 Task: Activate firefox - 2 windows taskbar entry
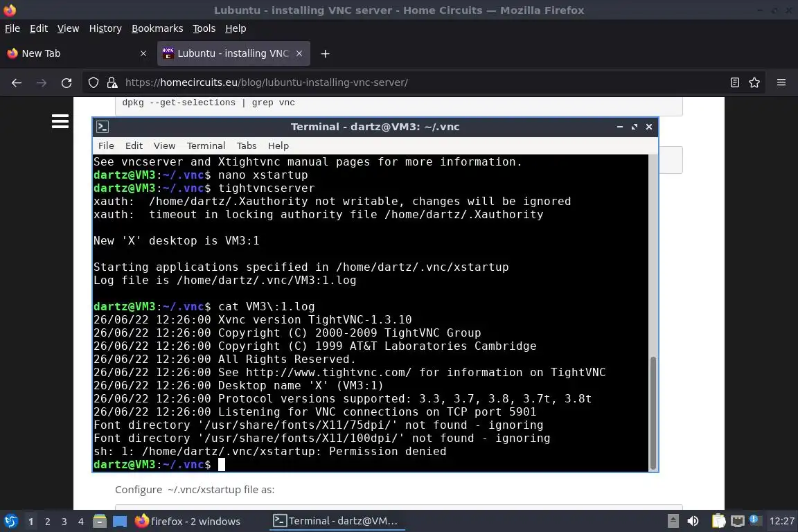(x=188, y=521)
